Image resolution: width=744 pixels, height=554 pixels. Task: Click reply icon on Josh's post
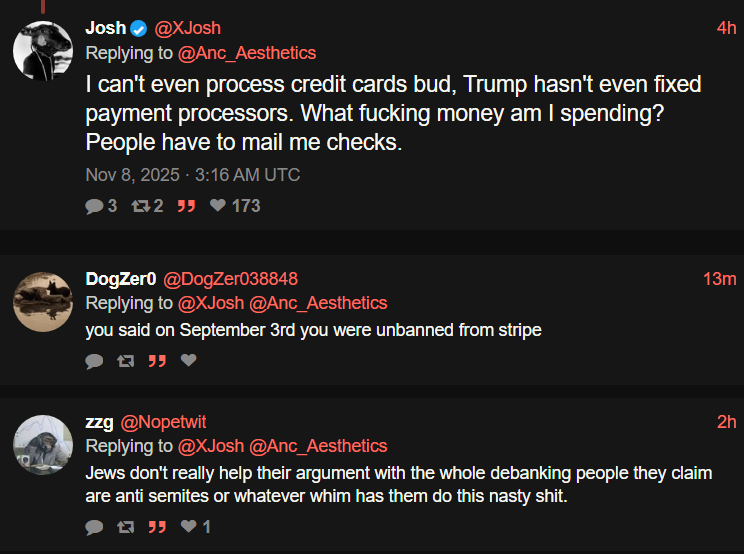tap(94, 206)
